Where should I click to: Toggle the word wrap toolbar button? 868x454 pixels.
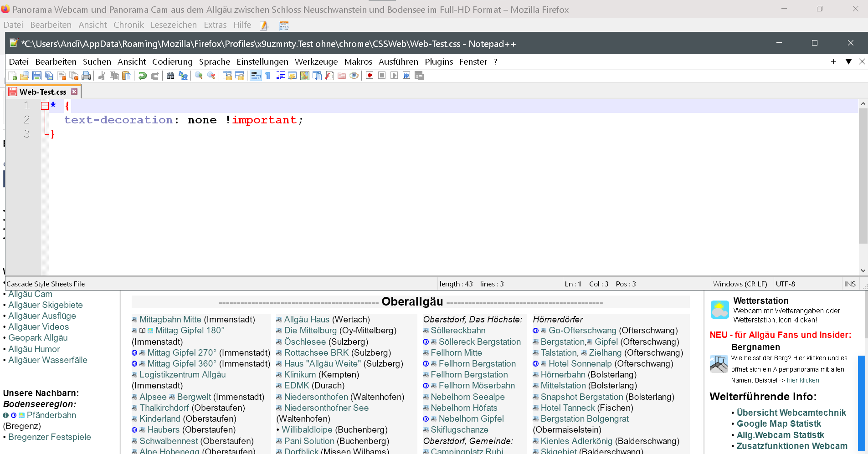coord(256,76)
